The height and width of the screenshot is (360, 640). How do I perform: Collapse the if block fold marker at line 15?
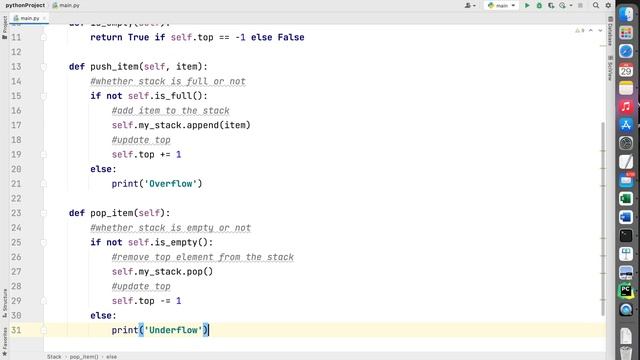pos(44,96)
